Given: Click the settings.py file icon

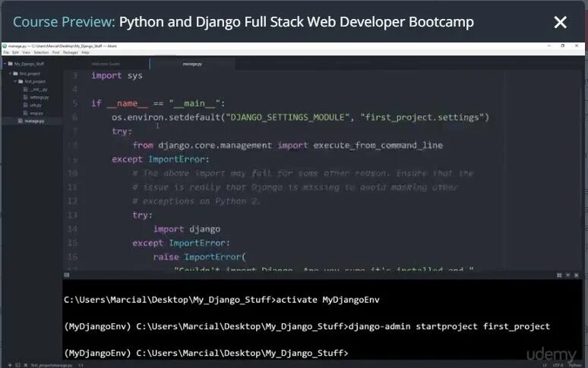Looking at the screenshot, I should tap(26, 97).
